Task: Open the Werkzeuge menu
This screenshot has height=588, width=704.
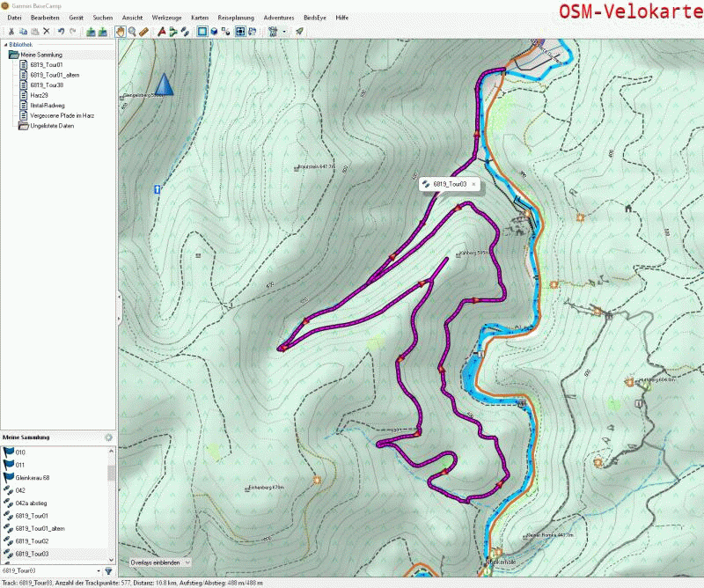Action: (166, 18)
